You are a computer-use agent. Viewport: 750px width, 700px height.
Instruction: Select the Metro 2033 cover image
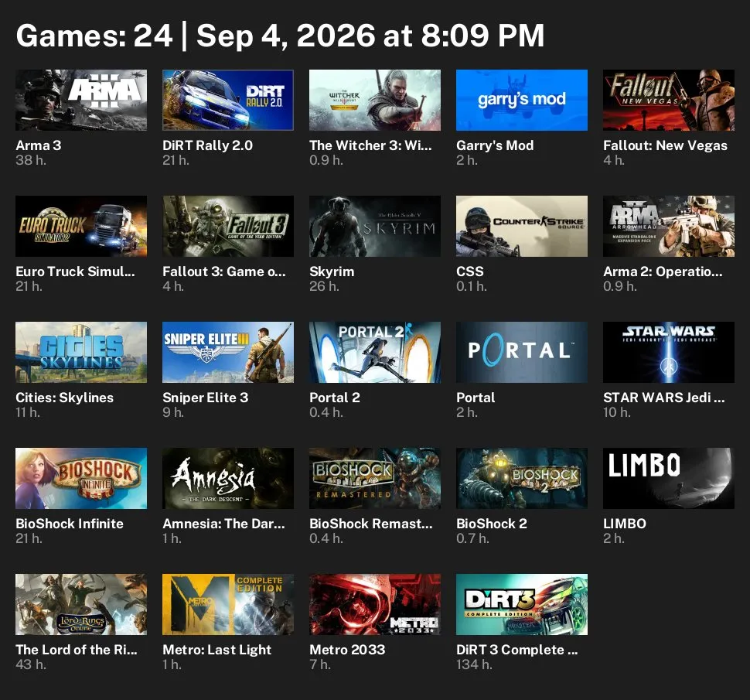[375, 604]
